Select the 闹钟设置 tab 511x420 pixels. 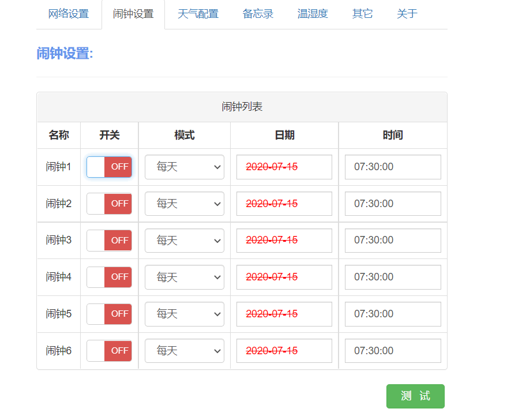tap(133, 14)
